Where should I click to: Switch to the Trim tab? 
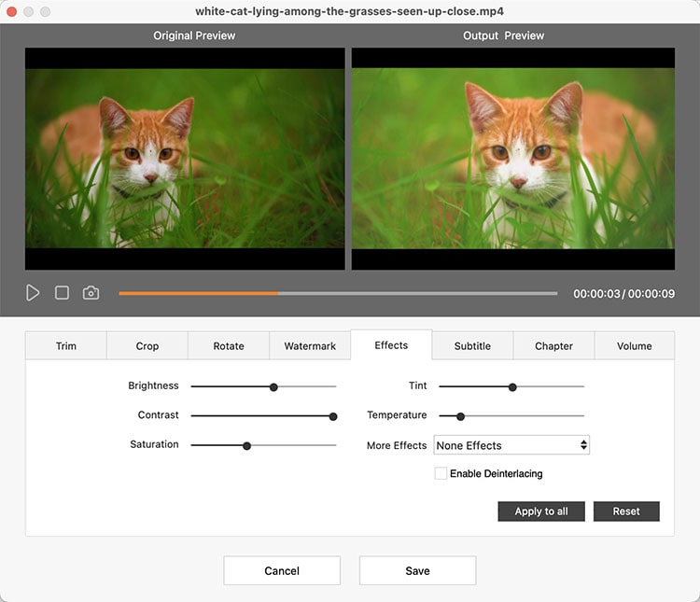click(66, 345)
